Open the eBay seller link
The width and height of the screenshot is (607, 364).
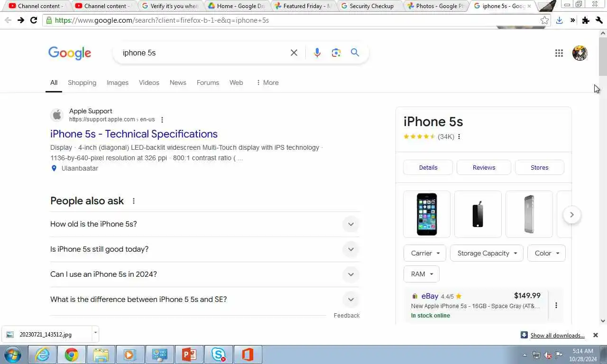point(430,296)
